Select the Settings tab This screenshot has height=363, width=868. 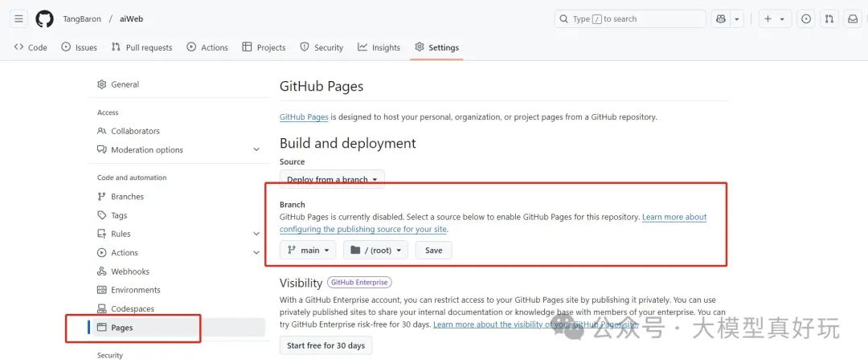tap(436, 47)
